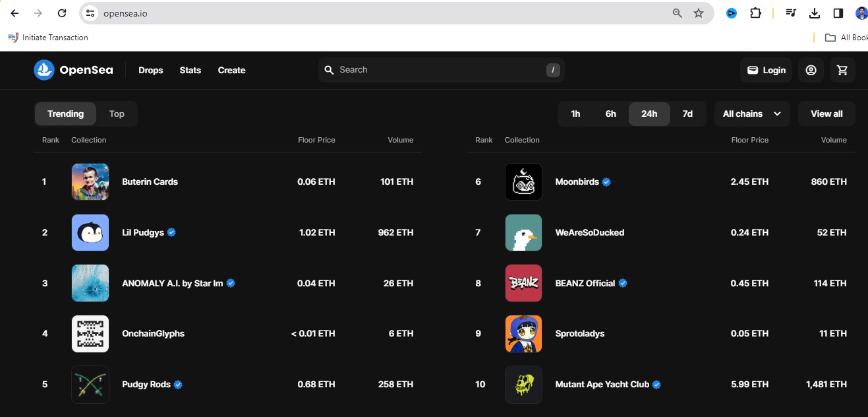Click the 5.99 ETH floor price
Viewport: 868px width, 417px height.
[x=749, y=384]
